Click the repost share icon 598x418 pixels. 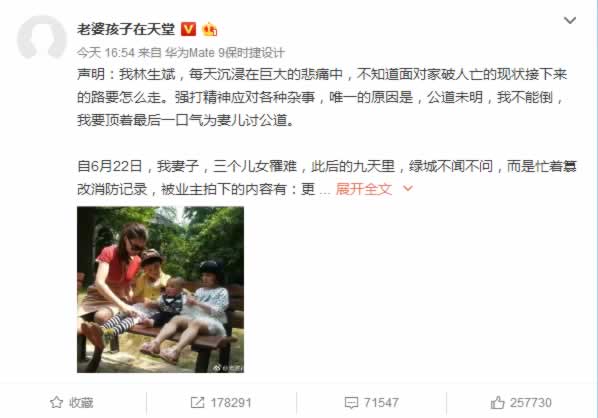(197, 402)
